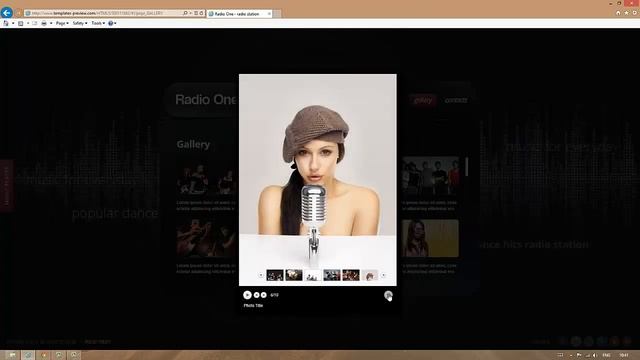
Task: Click the gallery panel vertical scrollbar
Action: click(467, 167)
